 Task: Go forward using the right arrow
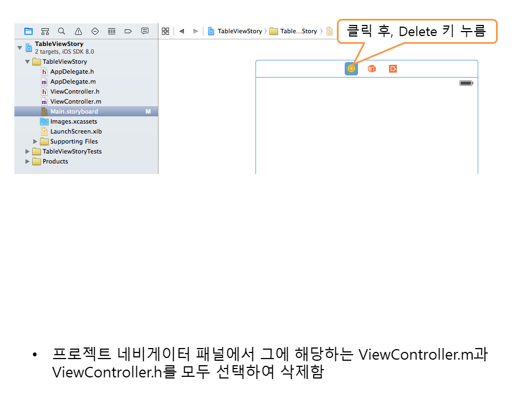pyautogui.click(x=195, y=31)
